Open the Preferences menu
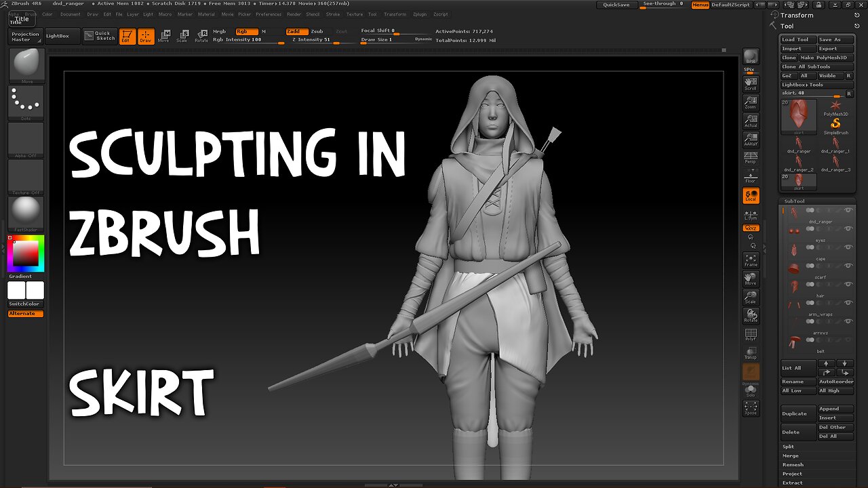Screen dimensions: 868x488 pos(269,14)
